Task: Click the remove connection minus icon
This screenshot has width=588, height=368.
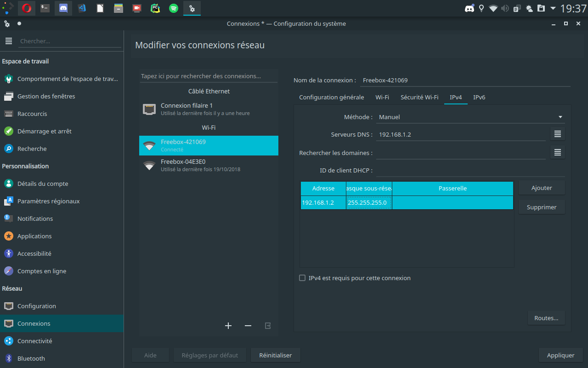Action: click(248, 326)
